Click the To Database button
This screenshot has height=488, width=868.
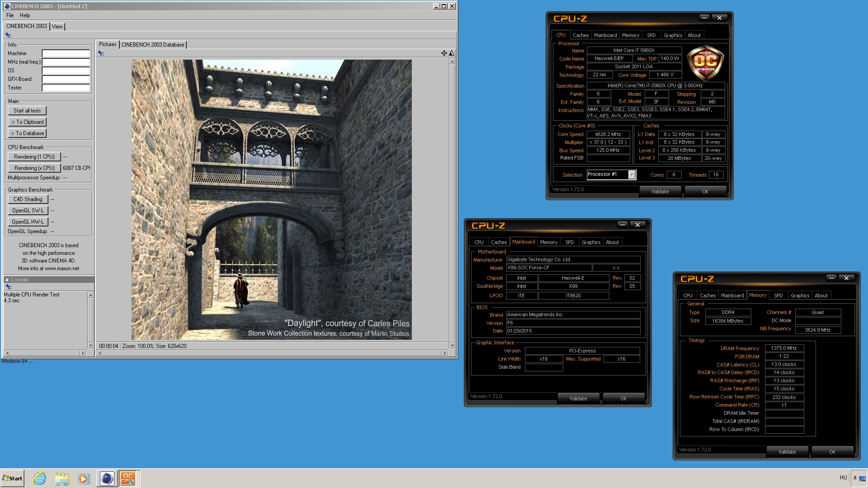point(27,133)
